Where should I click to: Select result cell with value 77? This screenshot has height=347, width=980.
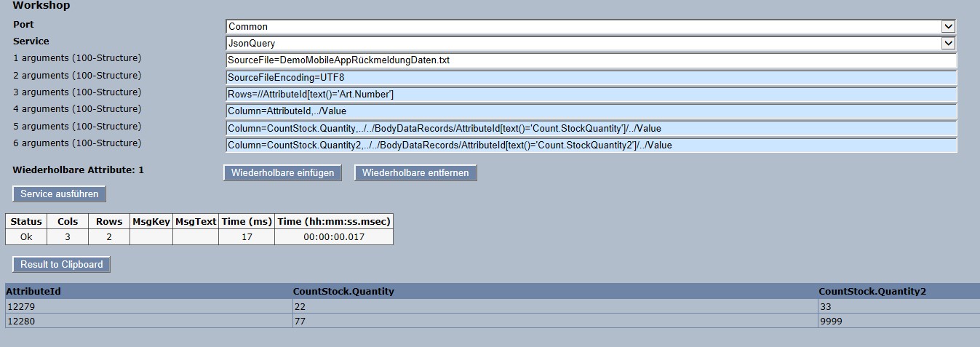[x=555, y=321]
